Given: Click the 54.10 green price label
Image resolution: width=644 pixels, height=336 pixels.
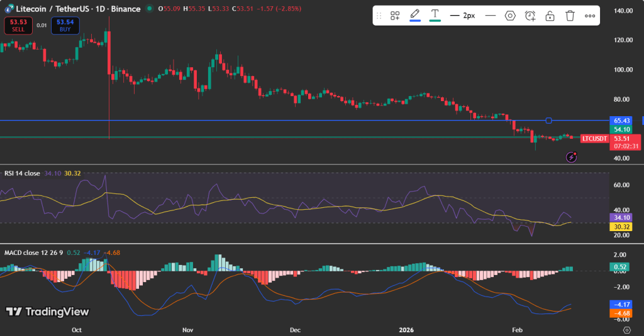Looking at the screenshot, I should pos(621,129).
